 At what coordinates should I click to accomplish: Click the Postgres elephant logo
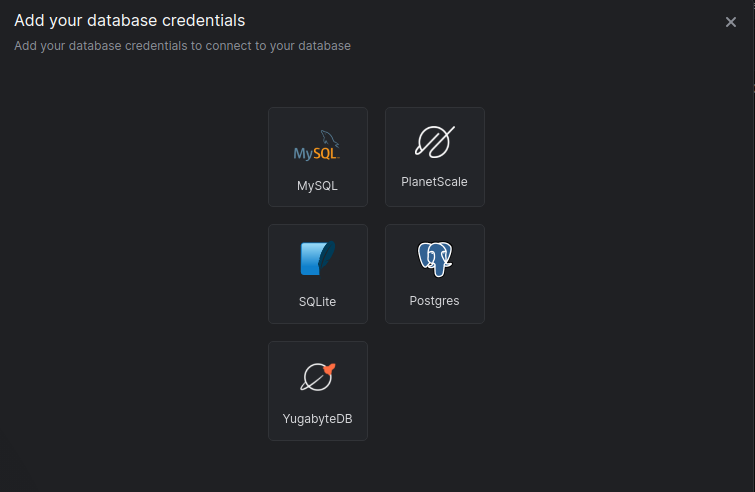(435, 260)
